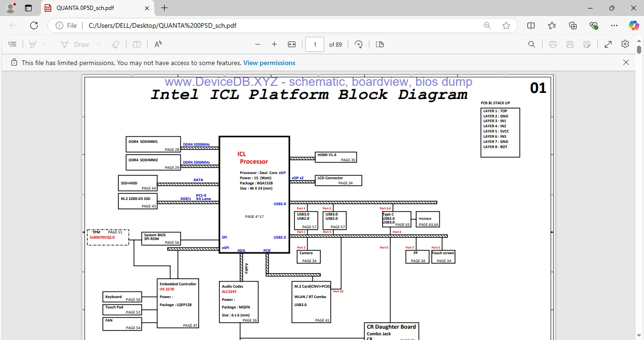Click the LCD Connector block
This screenshot has width=644, height=340.
click(339, 181)
